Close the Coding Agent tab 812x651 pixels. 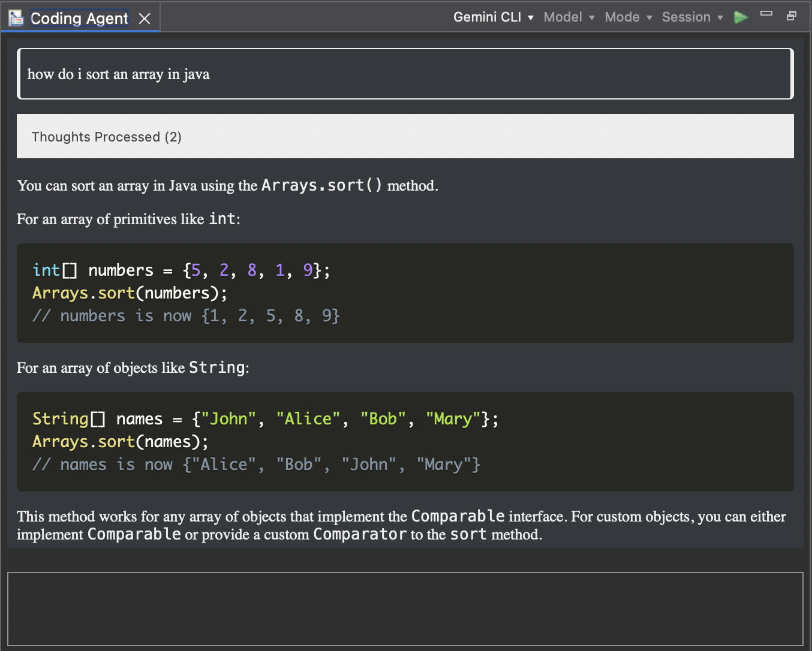(x=145, y=19)
